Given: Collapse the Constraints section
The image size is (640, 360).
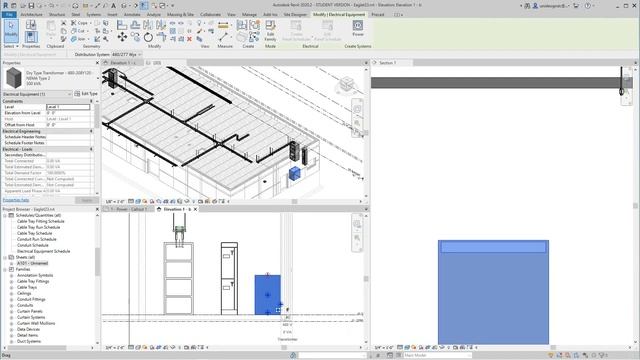Looking at the screenshot, I should click(x=91, y=101).
